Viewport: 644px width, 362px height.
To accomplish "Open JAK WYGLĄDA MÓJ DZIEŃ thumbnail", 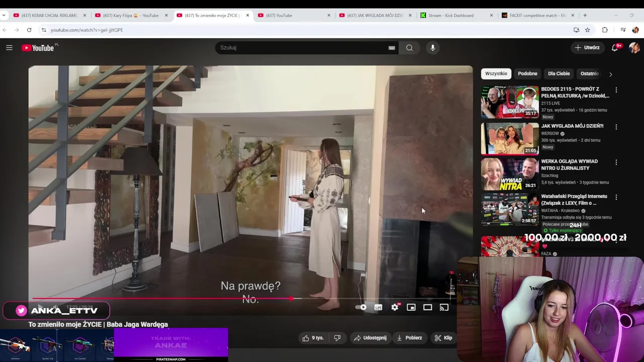I will click(510, 139).
